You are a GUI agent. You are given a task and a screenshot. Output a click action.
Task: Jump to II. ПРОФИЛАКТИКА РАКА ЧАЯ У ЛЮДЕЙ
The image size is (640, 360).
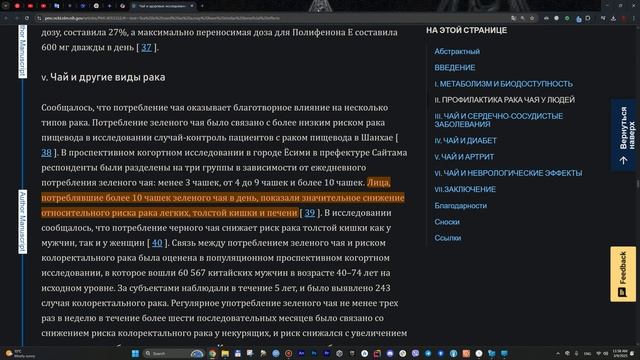(504, 100)
